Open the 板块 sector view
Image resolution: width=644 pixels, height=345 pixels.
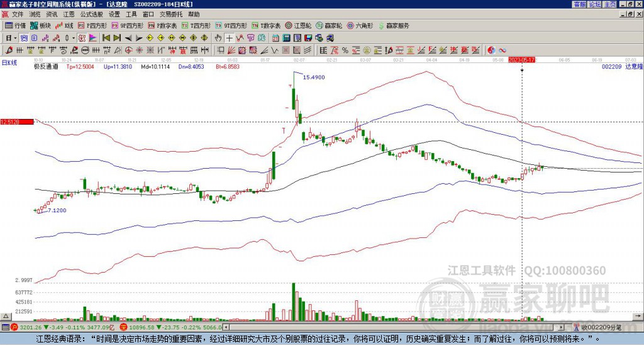[x=40, y=25]
